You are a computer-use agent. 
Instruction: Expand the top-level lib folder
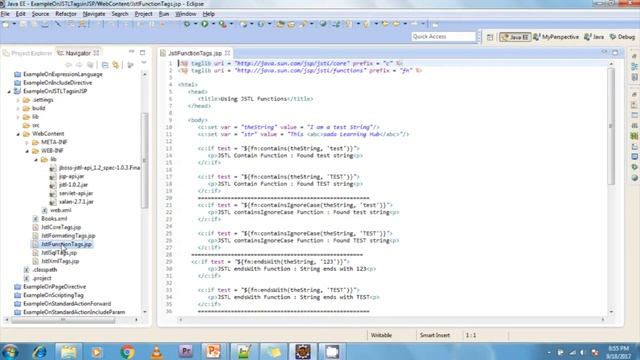click(x=18, y=117)
